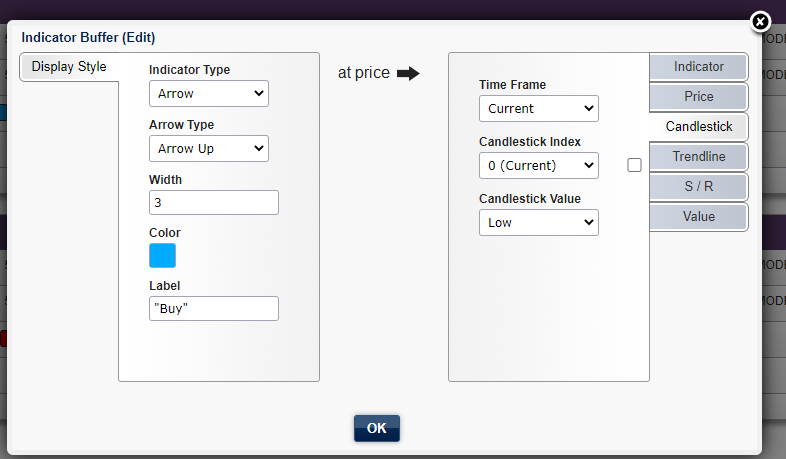Expand the Arrow Type dropdown
This screenshot has height=459, width=786.
point(208,148)
